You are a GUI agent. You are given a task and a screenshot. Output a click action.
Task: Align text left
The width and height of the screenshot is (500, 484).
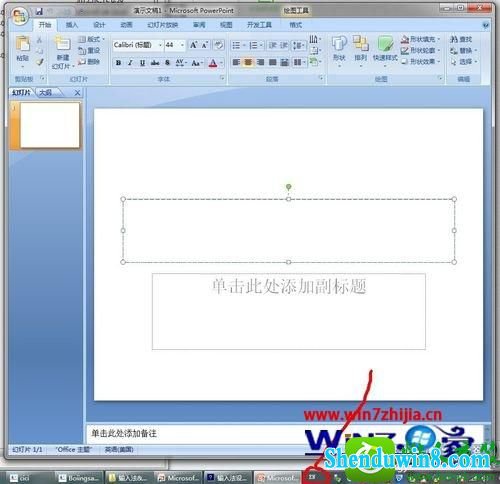(x=236, y=62)
